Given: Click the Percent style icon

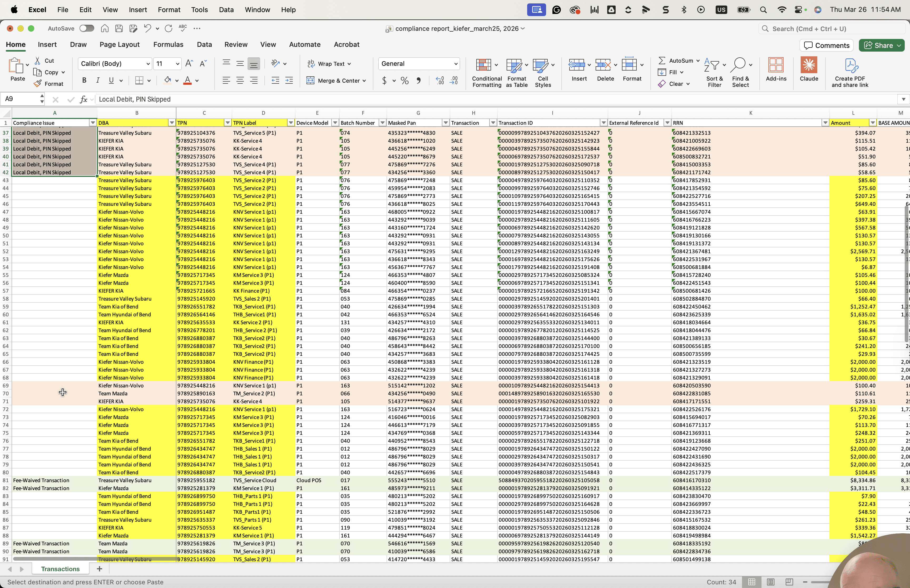Looking at the screenshot, I should (x=405, y=81).
